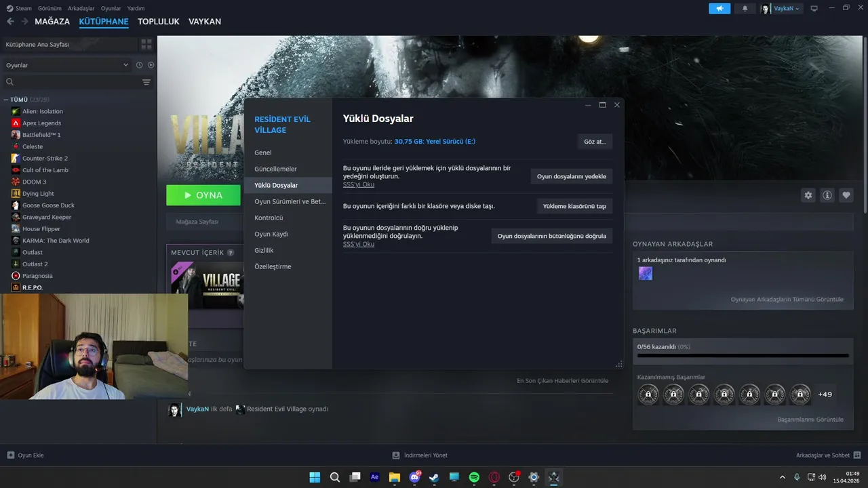Image resolution: width=868 pixels, height=488 pixels.
Task: Click Oyun dosyalarını yedekle button
Action: click(572, 176)
